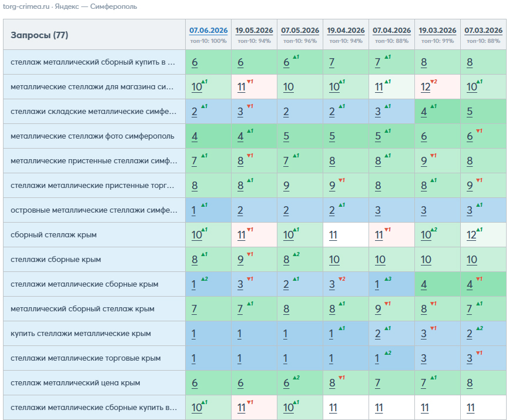
Task: Select query 'стеллаж металлический цена крым'
Action: 75,383
